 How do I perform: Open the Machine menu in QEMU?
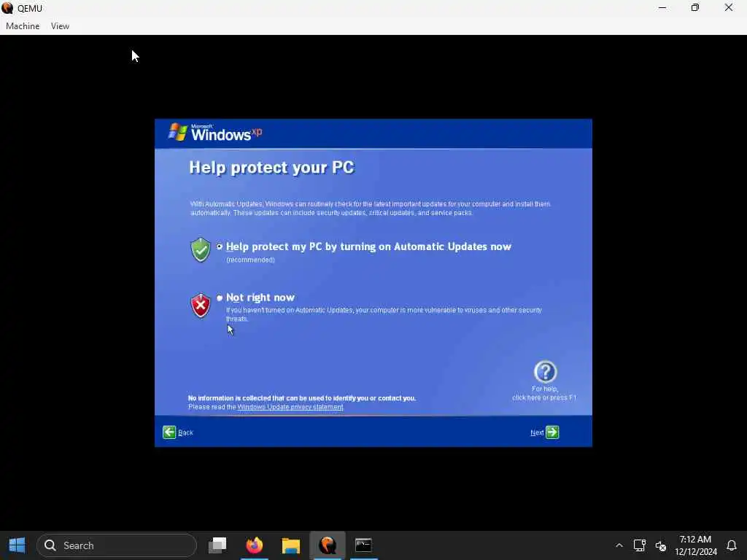(23, 26)
